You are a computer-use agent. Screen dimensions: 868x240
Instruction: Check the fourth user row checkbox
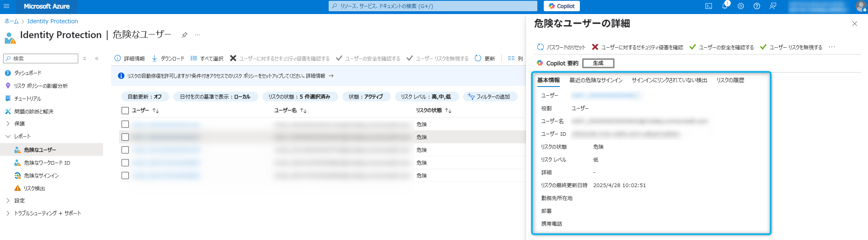click(x=125, y=163)
